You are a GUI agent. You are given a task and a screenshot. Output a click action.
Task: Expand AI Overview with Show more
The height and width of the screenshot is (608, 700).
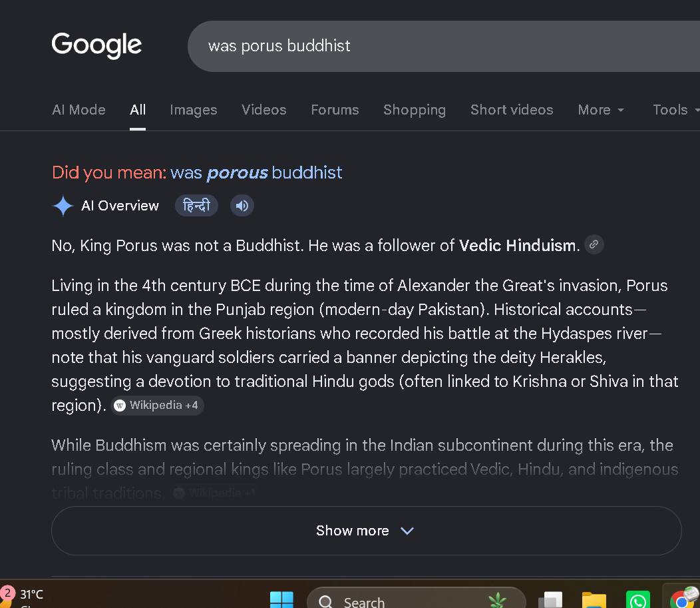(366, 531)
